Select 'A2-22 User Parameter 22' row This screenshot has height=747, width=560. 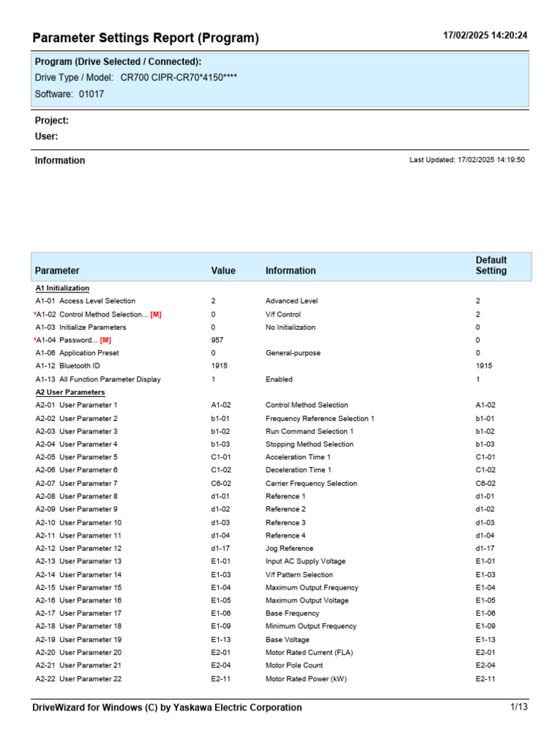pyautogui.click(x=281, y=678)
